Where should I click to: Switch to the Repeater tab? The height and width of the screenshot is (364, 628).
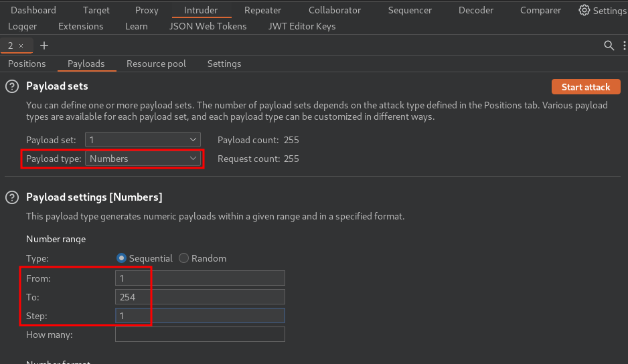coord(262,10)
